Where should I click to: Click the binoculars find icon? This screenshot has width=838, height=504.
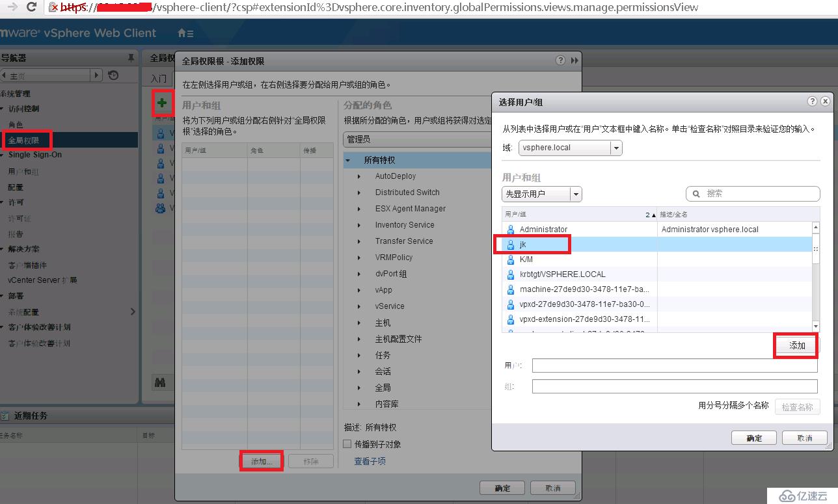[160, 382]
